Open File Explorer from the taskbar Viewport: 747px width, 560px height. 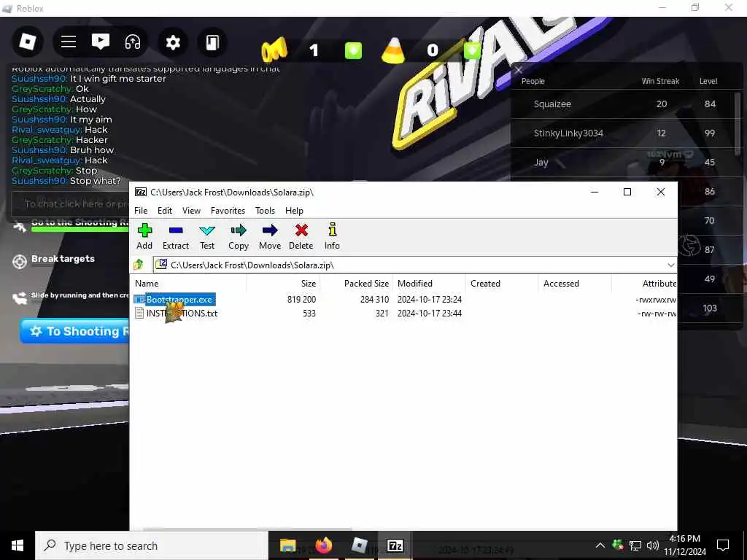click(287, 545)
